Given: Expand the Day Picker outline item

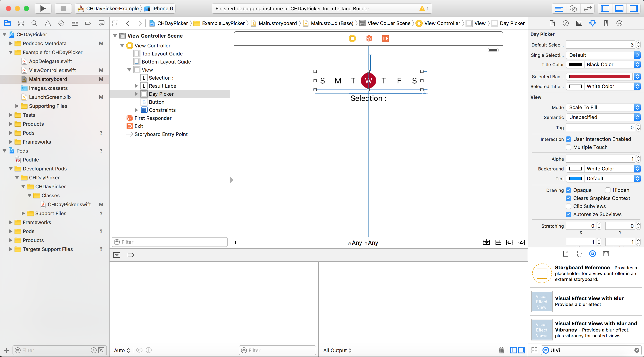Looking at the screenshot, I should [x=136, y=94].
